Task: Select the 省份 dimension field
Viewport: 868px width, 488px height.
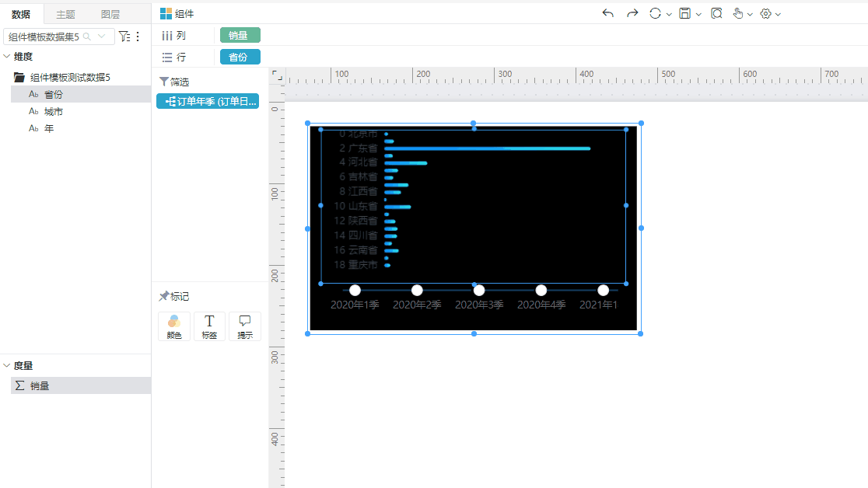Action: click(81, 94)
